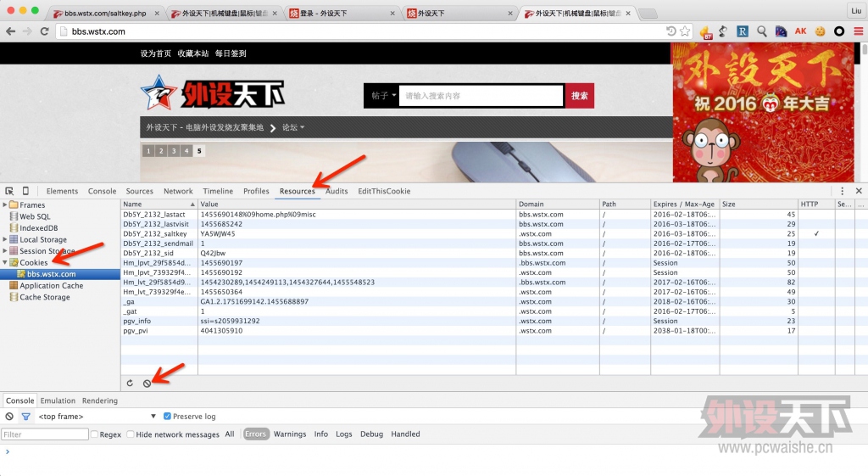Open the top frame context dropdown
This screenshot has height=476, width=868.
point(97,416)
